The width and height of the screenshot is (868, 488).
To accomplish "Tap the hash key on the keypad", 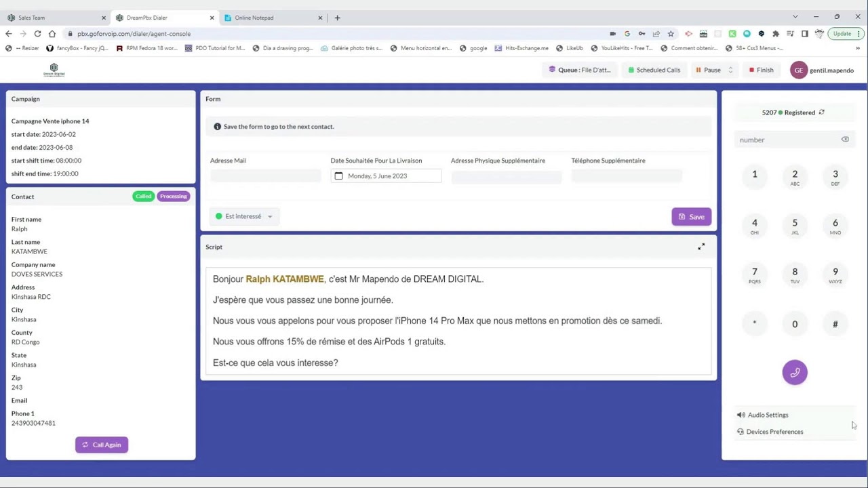I will 835,324.
